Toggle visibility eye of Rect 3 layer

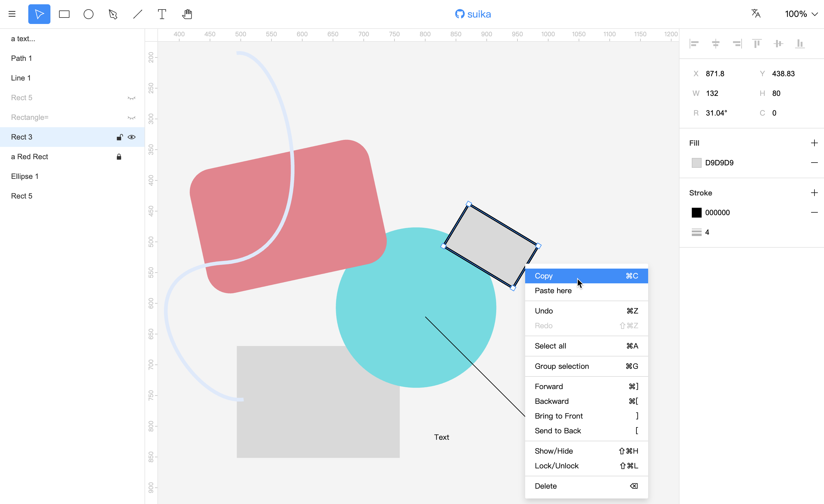[x=131, y=137]
